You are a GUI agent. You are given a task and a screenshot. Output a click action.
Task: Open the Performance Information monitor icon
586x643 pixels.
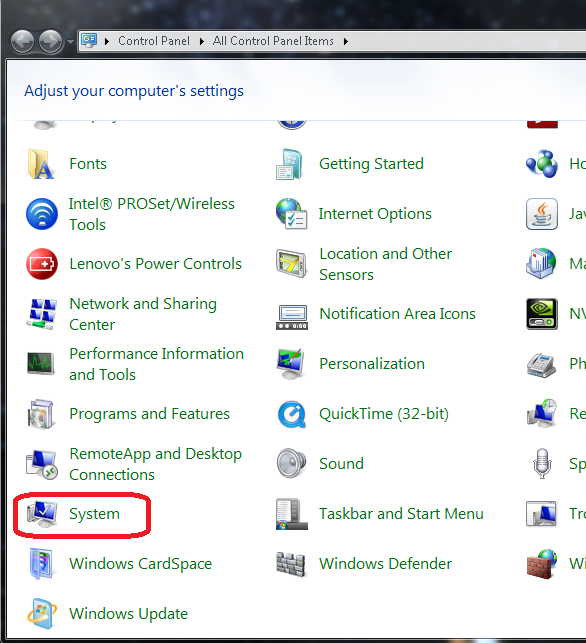click(x=41, y=364)
